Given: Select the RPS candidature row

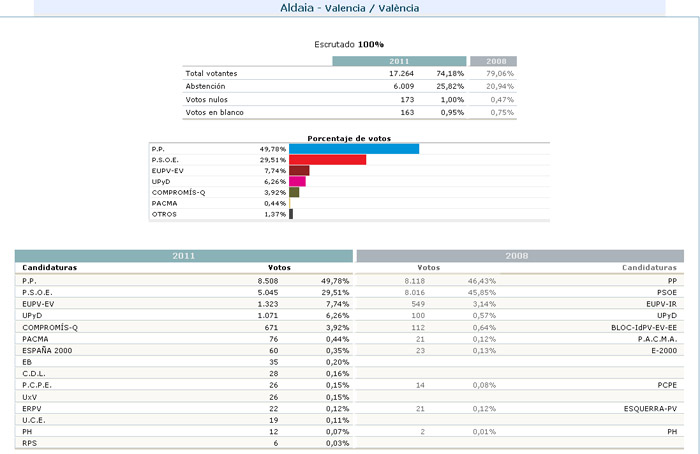Looking at the screenshot, I should point(184,443).
